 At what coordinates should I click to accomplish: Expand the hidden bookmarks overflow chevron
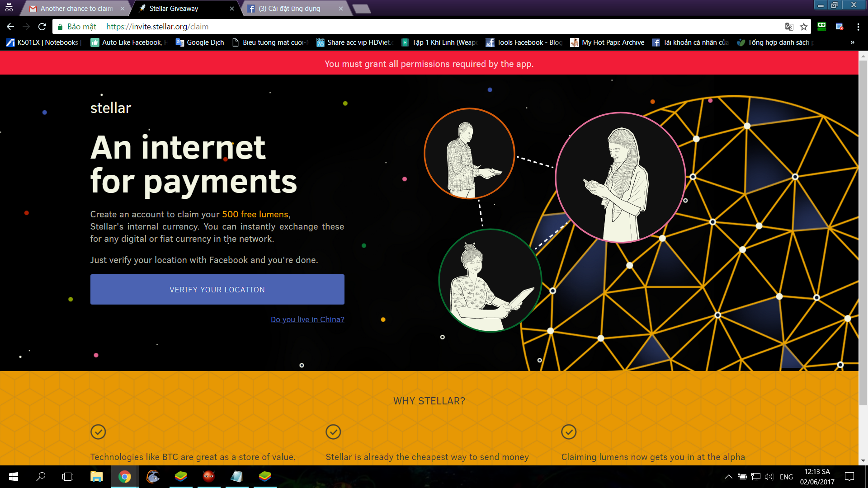click(853, 42)
